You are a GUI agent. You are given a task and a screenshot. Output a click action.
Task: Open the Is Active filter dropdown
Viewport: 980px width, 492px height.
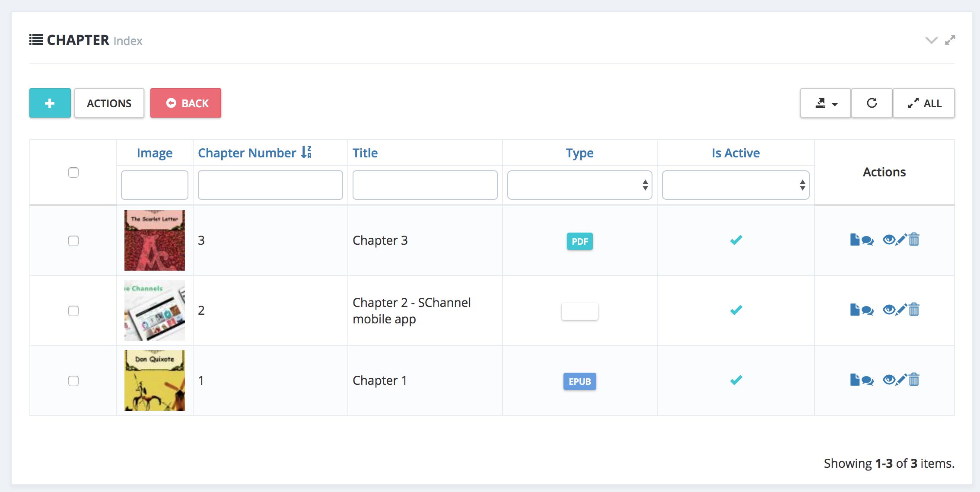(x=735, y=185)
